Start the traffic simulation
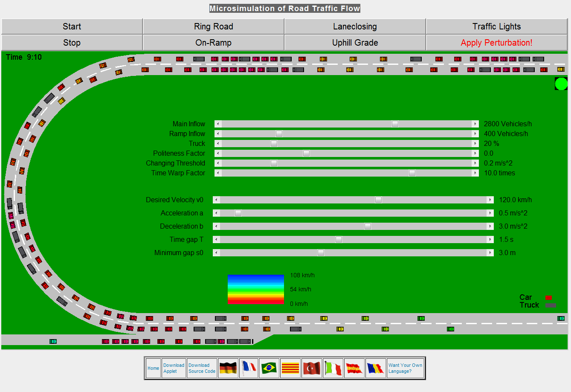This screenshot has height=392, width=571. click(x=72, y=26)
